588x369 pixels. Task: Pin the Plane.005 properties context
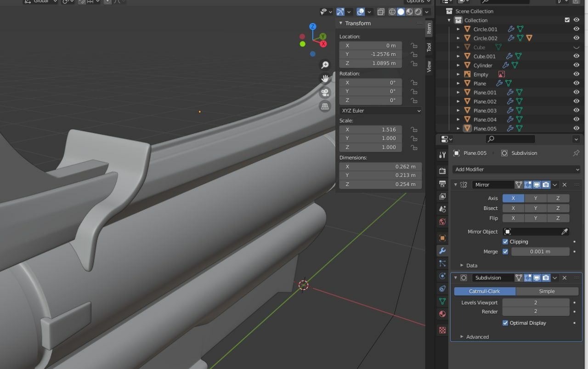point(576,153)
